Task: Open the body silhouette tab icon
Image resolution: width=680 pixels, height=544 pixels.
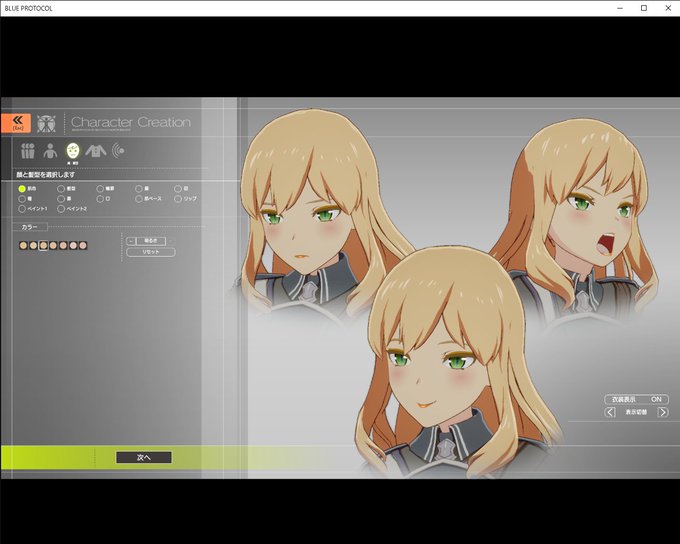Action: (x=50, y=151)
